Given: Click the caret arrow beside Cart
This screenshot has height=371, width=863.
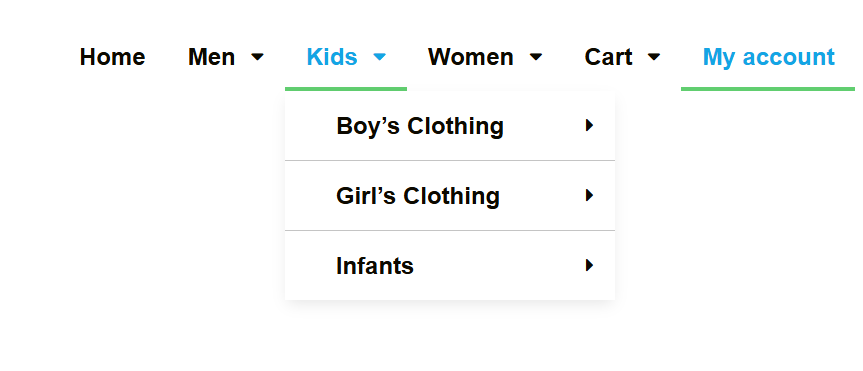Looking at the screenshot, I should click(x=654, y=57).
